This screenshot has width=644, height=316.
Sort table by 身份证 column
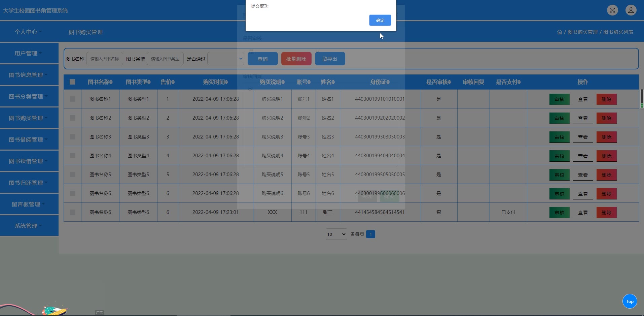pyautogui.click(x=380, y=82)
